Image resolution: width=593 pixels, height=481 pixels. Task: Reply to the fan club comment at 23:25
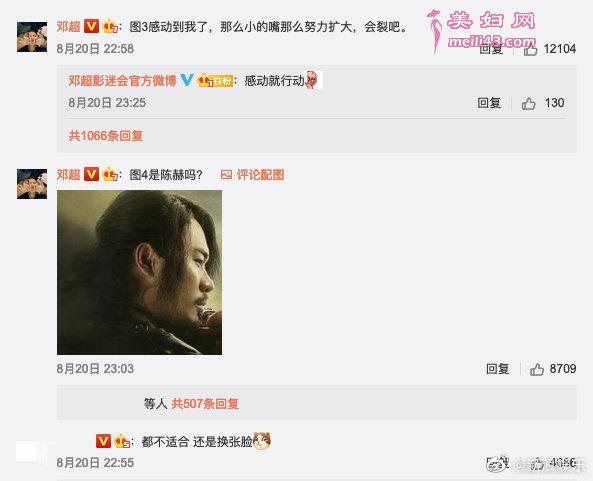[489, 103]
